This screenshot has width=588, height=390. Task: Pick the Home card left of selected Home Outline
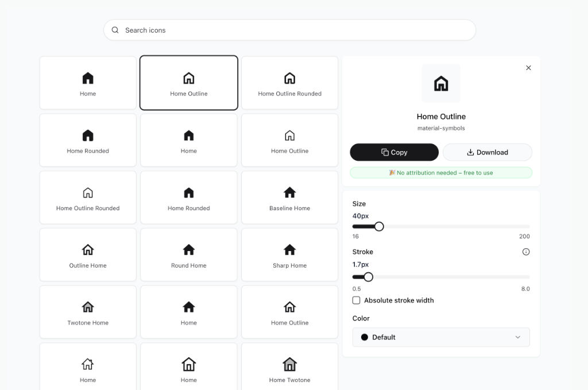(x=88, y=83)
